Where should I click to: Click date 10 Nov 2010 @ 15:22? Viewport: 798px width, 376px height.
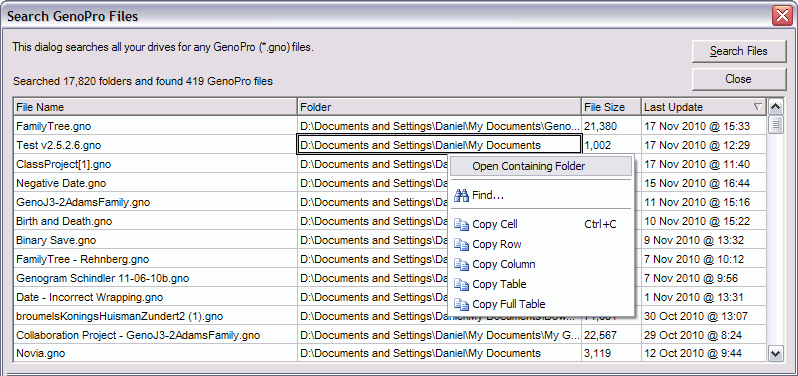pyautogui.click(x=697, y=221)
